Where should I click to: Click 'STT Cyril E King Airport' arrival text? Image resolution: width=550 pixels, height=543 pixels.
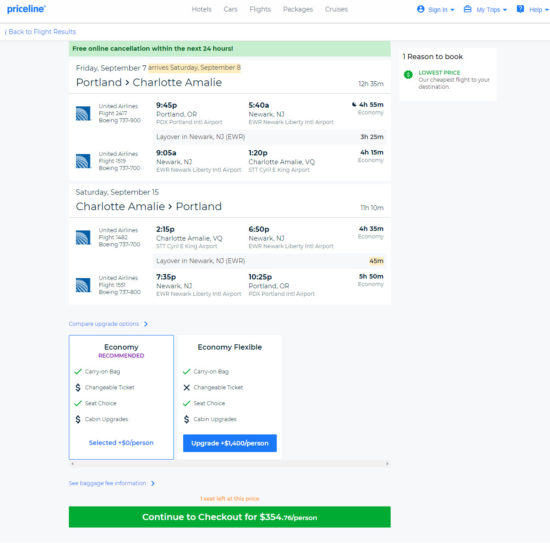279,170
